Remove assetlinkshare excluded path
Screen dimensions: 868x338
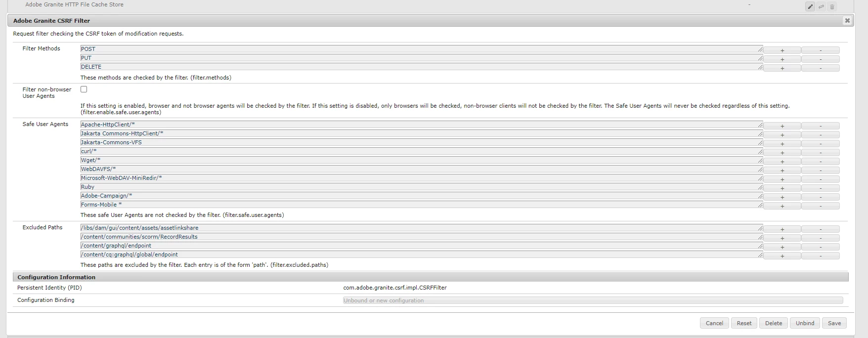click(821, 229)
